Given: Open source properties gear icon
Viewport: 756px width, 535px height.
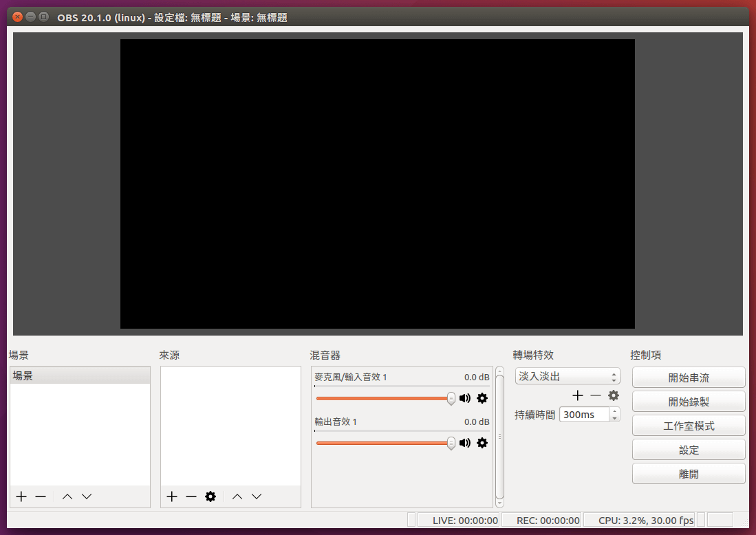Looking at the screenshot, I should [210, 496].
